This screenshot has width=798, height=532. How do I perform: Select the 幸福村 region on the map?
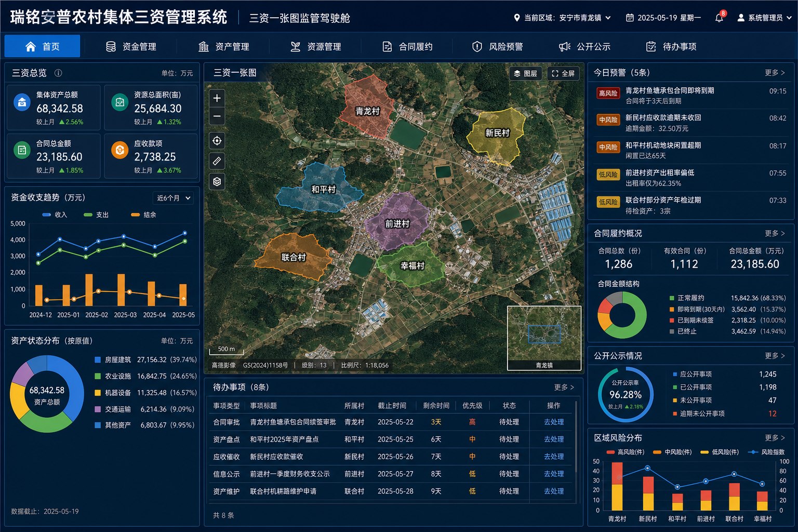[x=411, y=265]
